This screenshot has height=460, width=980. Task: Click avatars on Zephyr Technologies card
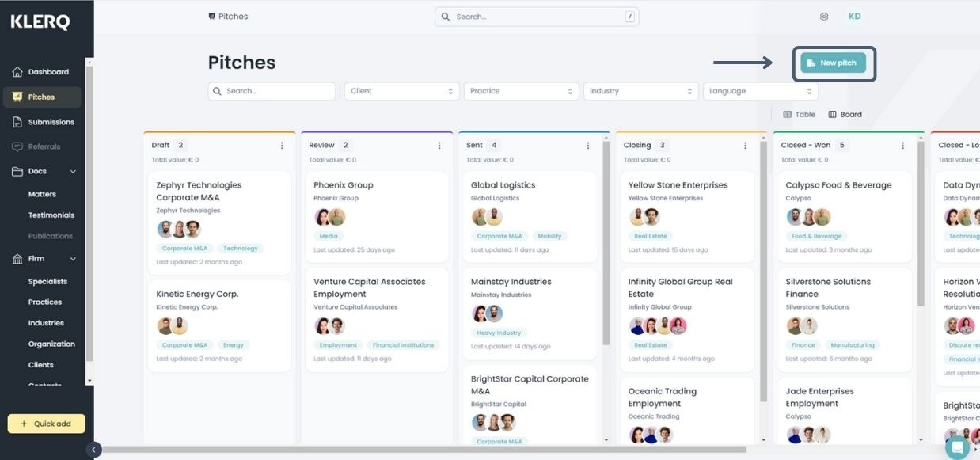coord(179,230)
